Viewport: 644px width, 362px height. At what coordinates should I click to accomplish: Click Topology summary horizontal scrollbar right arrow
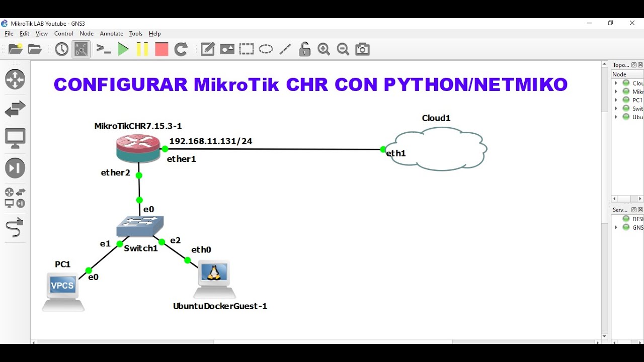(640, 199)
